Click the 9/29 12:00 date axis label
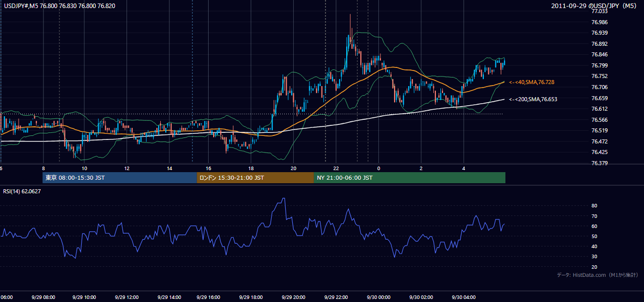 pyautogui.click(x=126, y=297)
